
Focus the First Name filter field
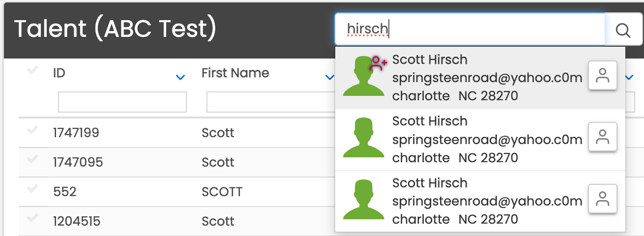click(271, 102)
